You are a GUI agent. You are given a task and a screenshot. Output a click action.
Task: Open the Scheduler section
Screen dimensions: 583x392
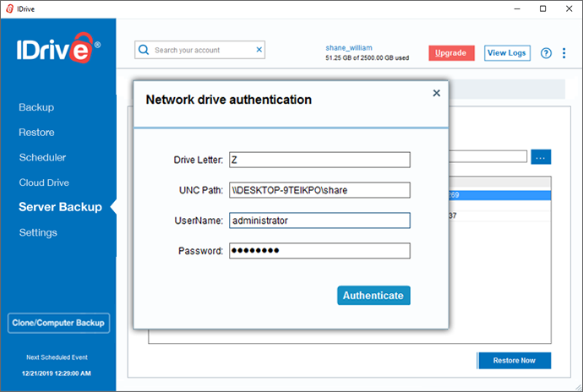click(42, 157)
